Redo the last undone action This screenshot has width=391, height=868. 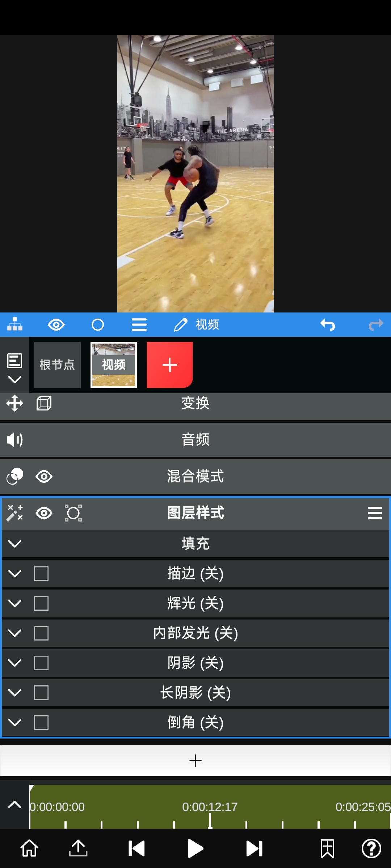click(x=376, y=324)
